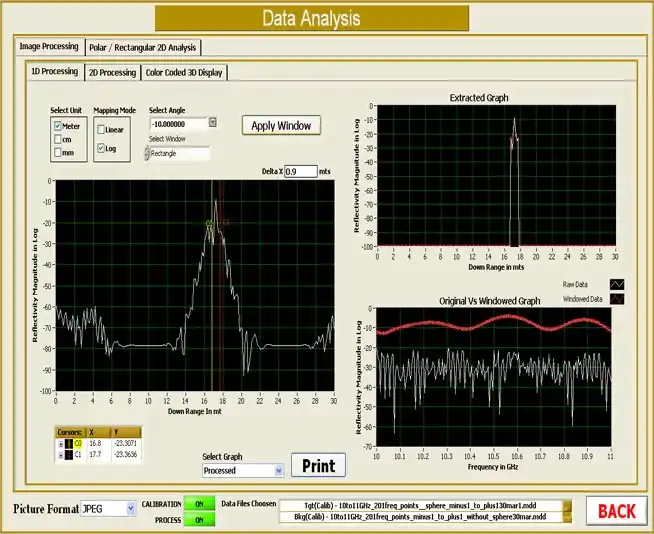
Task: Click the red BACK button
Action: [x=616, y=511]
